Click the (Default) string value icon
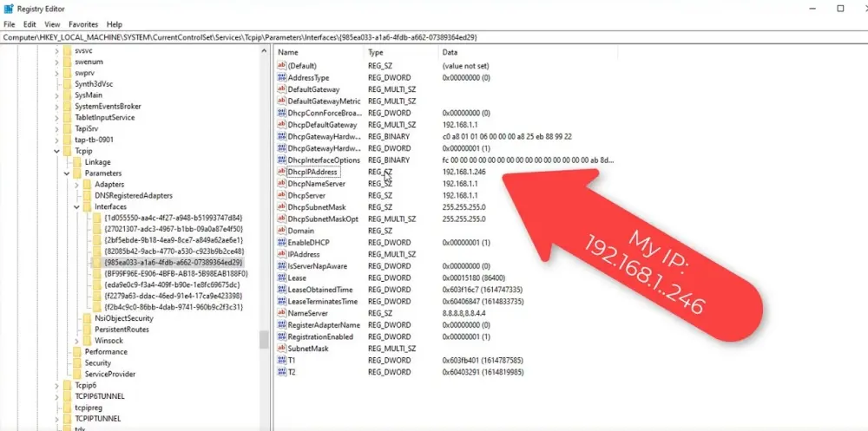This screenshot has width=868, height=431. pos(281,66)
